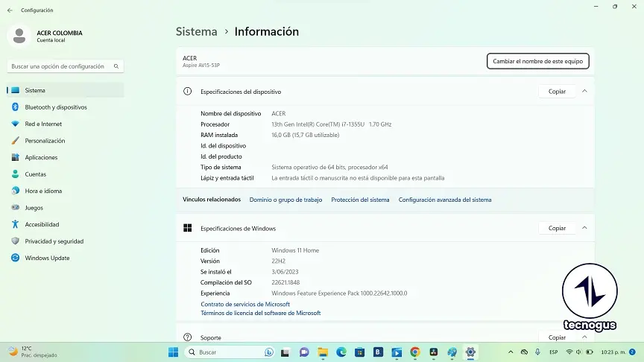The width and height of the screenshot is (644, 362).
Task: Launch Google Chrome from the taskbar
Action: tap(415, 352)
